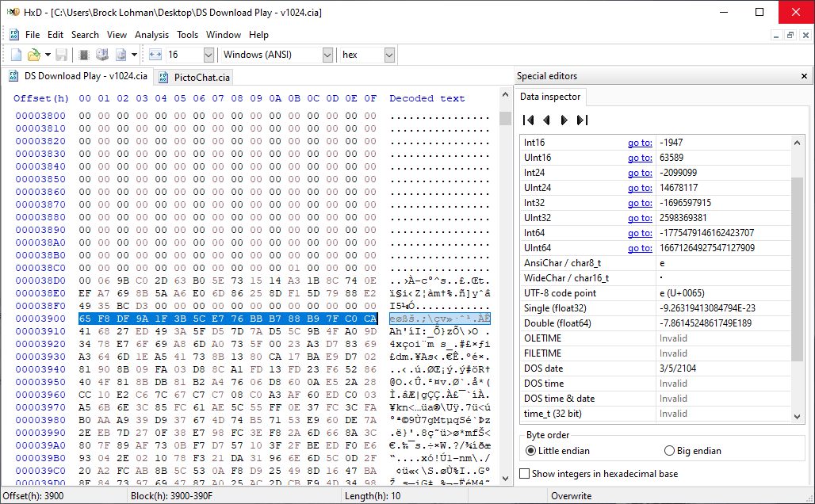
Task: Click go to link for Int16
Action: point(640,143)
